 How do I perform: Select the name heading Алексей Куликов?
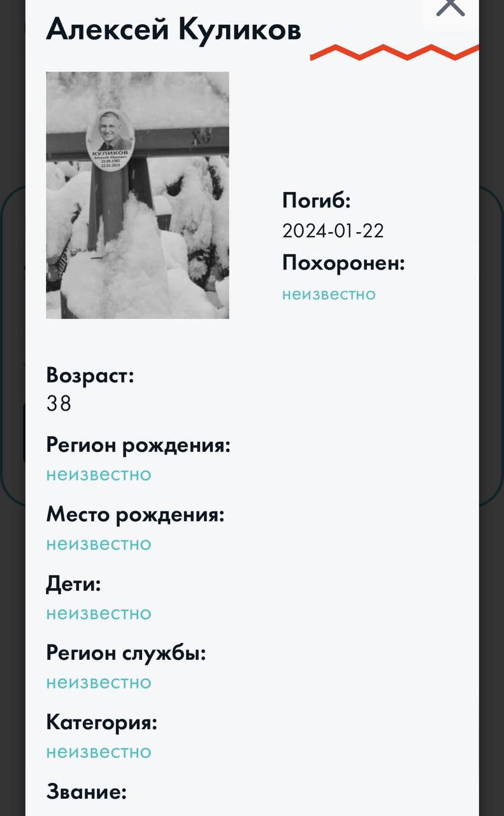click(x=173, y=31)
